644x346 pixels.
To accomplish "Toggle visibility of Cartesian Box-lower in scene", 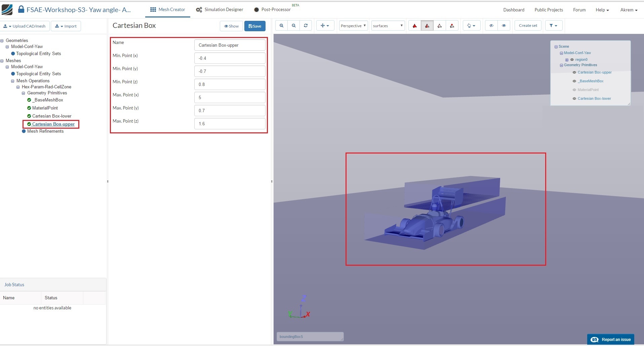I will 574,99.
